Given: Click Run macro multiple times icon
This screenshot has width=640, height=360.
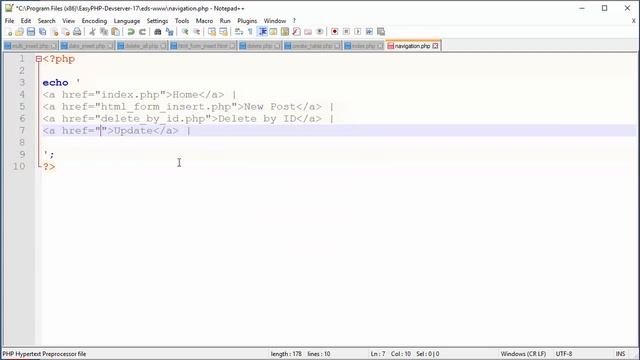Looking at the screenshot, I should pyautogui.click(x=369, y=32).
